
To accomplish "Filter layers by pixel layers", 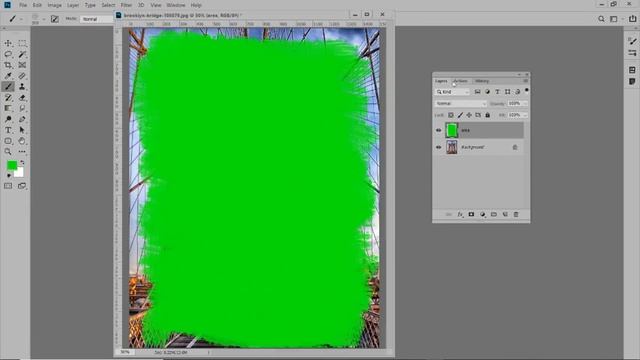I will tap(477, 92).
